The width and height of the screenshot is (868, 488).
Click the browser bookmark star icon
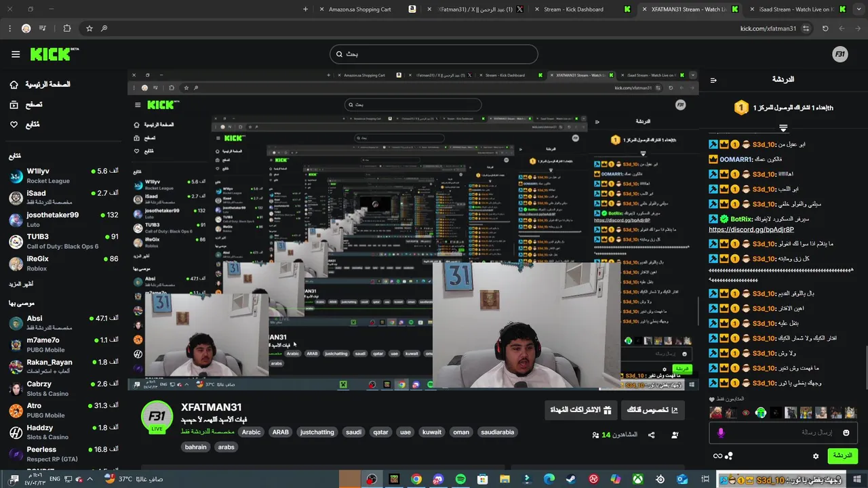pos(89,28)
